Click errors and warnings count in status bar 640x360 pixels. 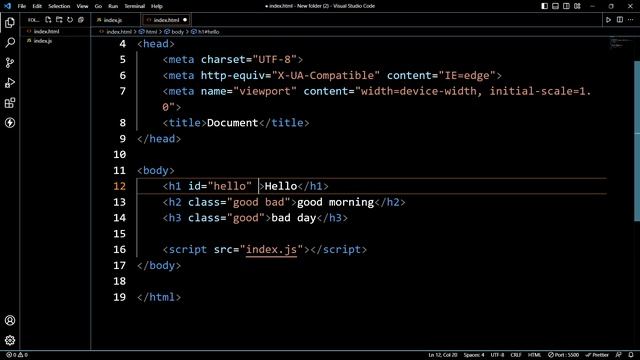[x=17, y=355]
